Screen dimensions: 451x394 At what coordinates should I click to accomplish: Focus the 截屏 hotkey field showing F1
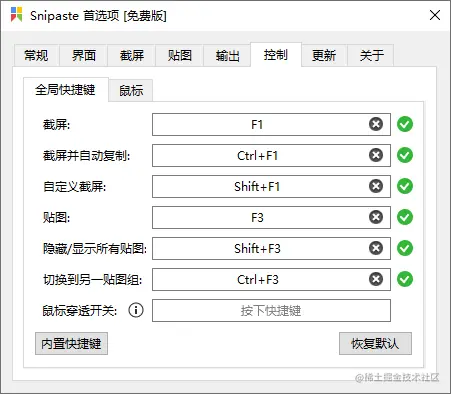(x=271, y=124)
